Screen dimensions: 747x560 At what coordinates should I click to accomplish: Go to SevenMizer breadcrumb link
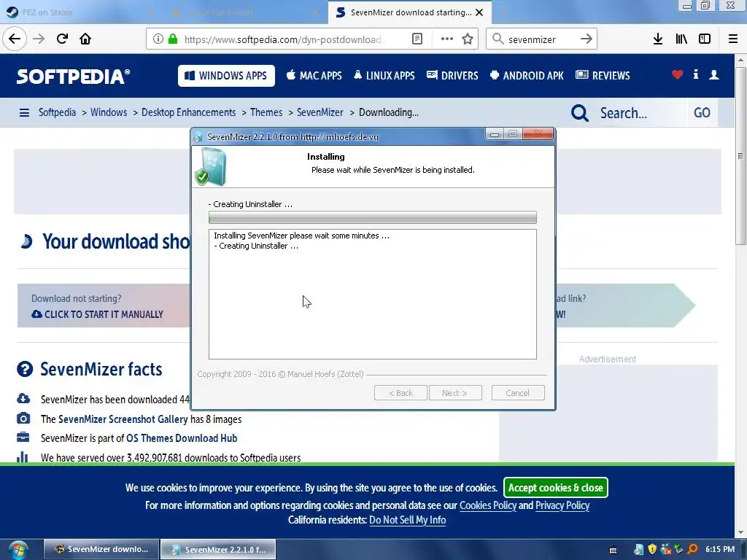click(x=320, y=112)
